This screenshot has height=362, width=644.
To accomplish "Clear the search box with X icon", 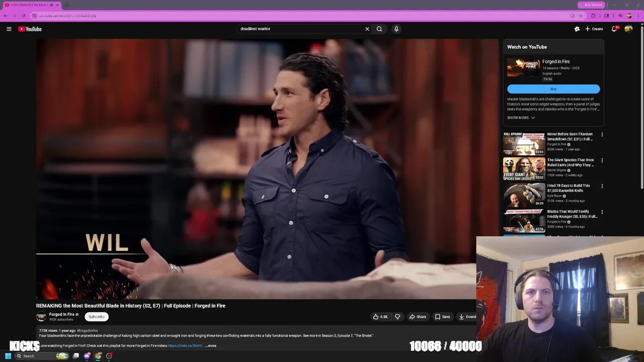I will pos(367,29).
